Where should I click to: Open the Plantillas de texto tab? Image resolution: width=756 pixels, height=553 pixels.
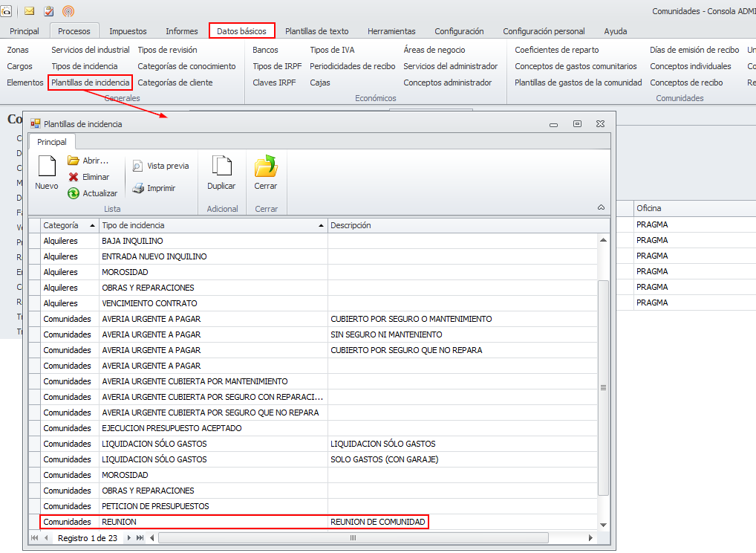[317, 31]
